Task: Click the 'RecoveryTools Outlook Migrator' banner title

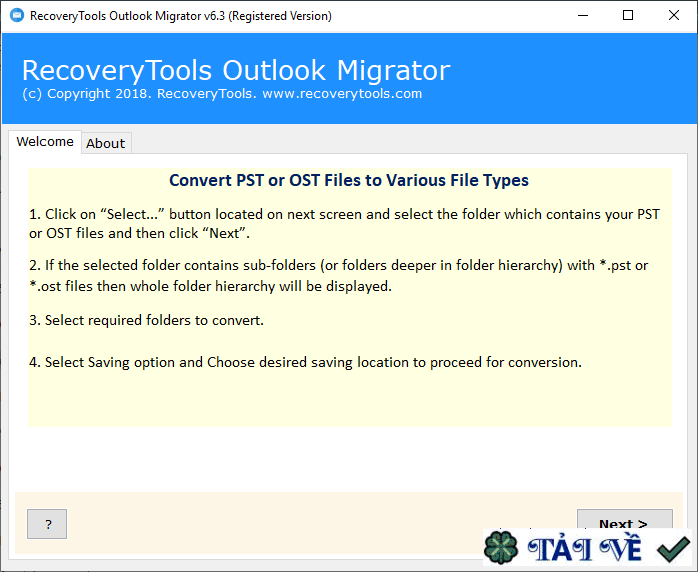Action: click(x=236, y=70)
